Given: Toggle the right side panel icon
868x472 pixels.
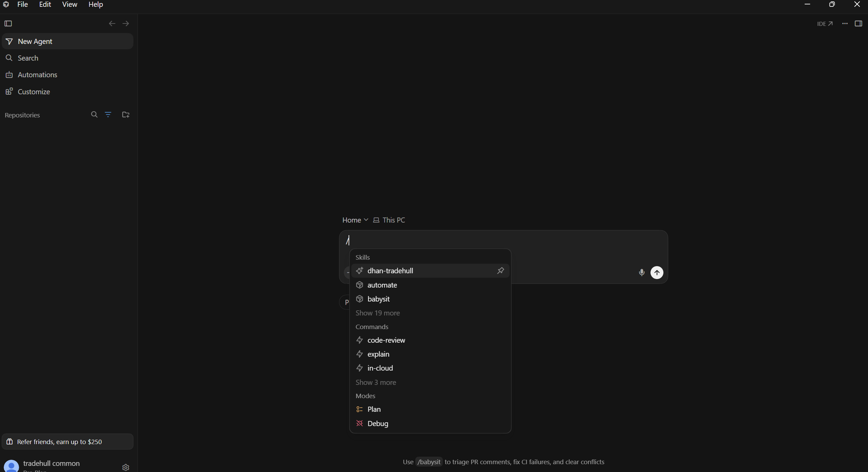Looking at the screenshot, I should pos(858,23).
